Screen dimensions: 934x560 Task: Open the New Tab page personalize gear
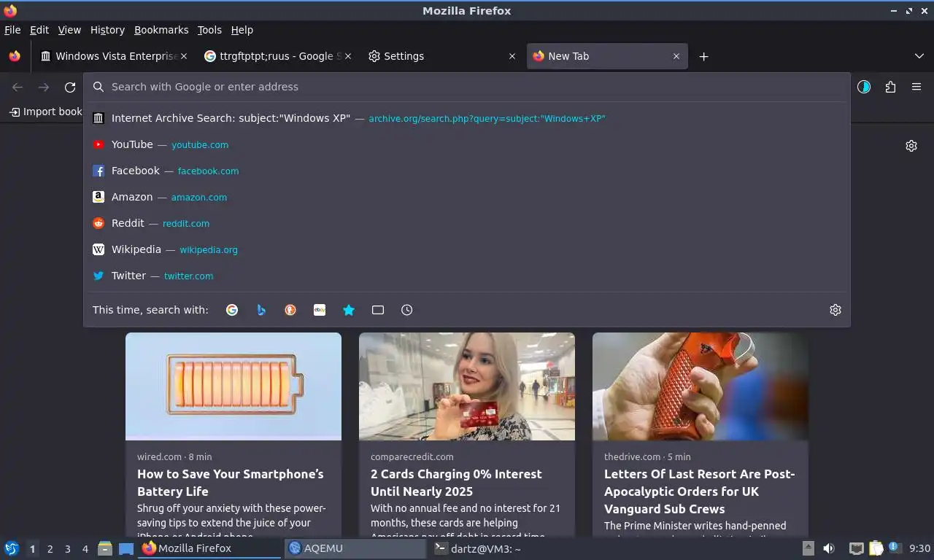(911, 146)
